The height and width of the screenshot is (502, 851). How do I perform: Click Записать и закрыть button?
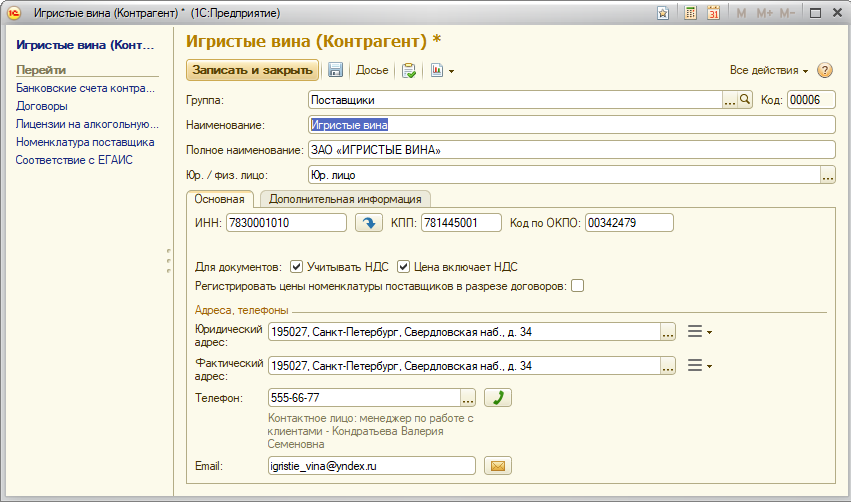[x=252, y=70]
